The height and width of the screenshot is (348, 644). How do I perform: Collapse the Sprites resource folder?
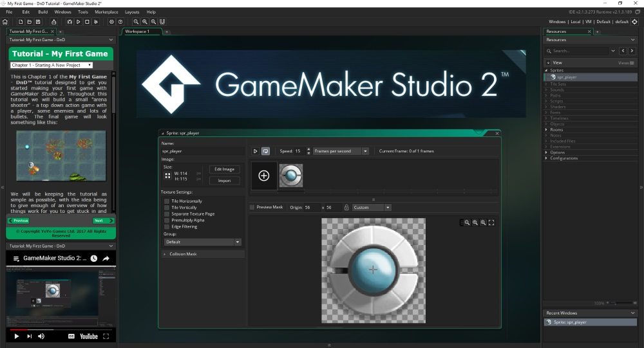pos(546,71)
